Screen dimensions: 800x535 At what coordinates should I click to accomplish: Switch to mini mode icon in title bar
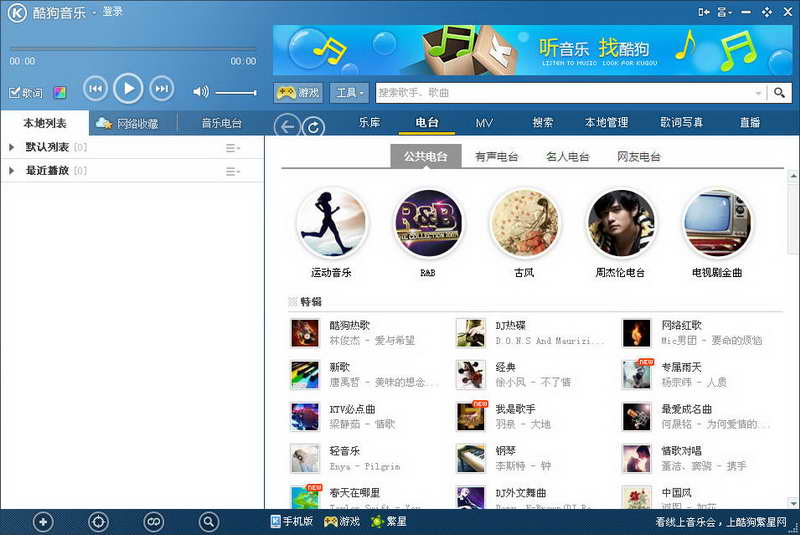[704, 12]
